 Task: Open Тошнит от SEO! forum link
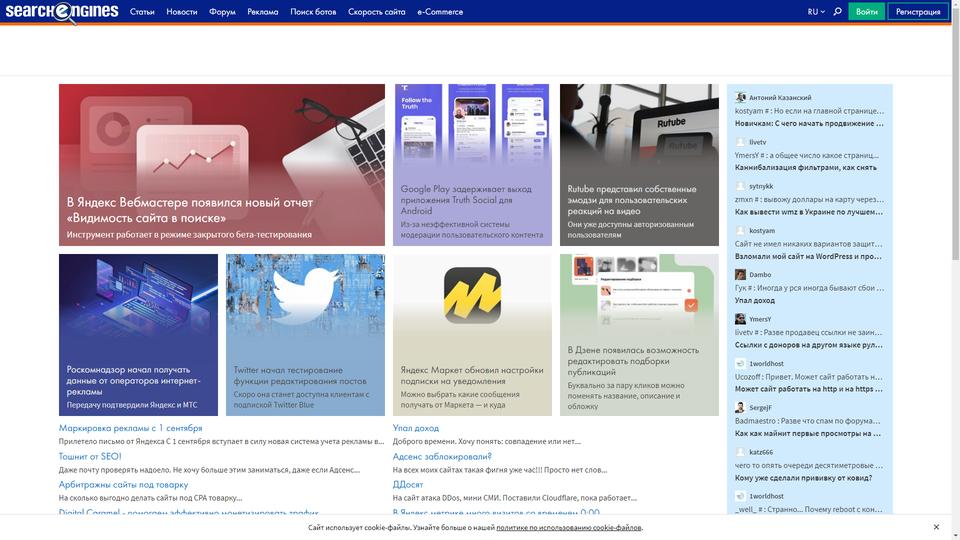point(90,456)
